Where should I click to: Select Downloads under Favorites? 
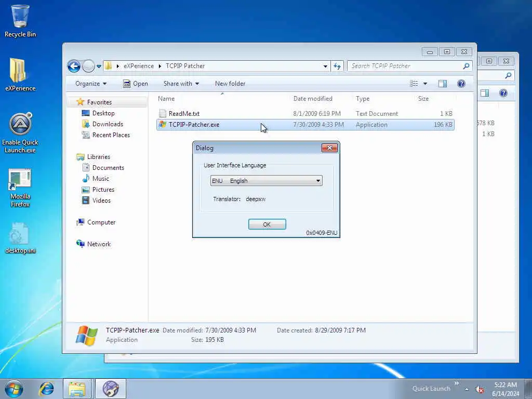[108, 124]
